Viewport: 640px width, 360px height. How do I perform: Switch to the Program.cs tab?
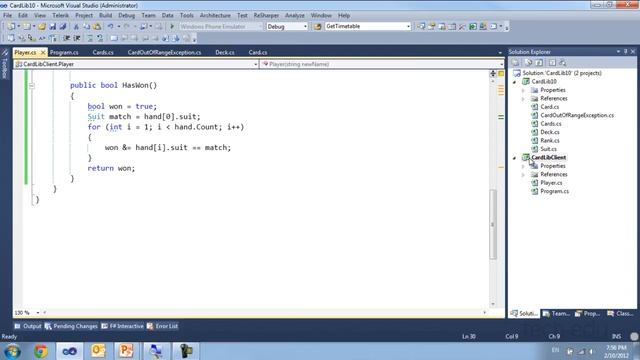(x=64, y=53)
